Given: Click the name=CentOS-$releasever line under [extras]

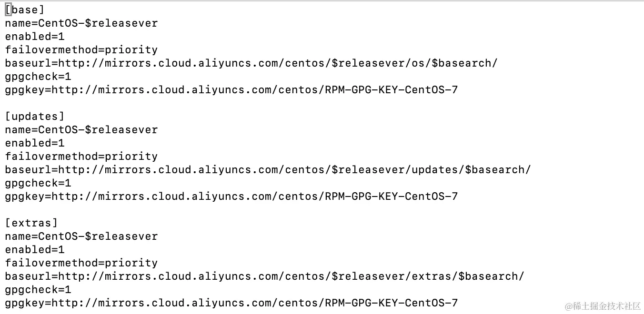Looking at the screenshot, I should click(x=81, y=236).
